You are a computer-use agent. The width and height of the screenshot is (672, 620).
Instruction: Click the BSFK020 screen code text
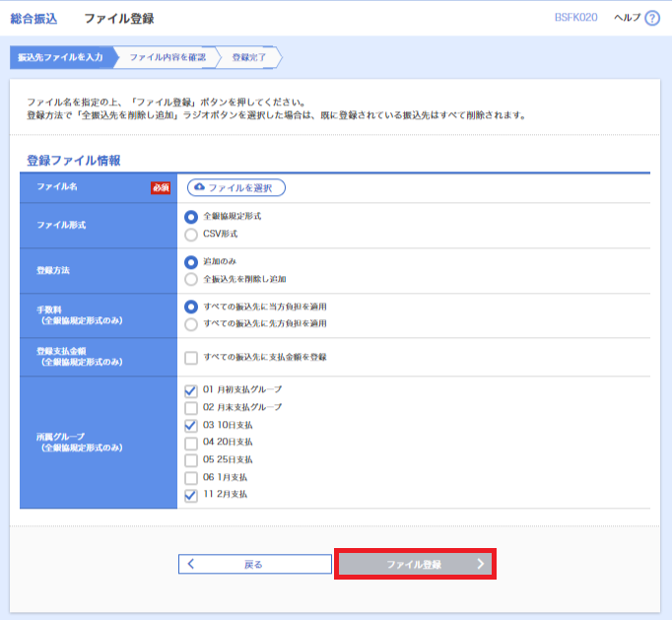pyautogui.click(x=575, y=18)
